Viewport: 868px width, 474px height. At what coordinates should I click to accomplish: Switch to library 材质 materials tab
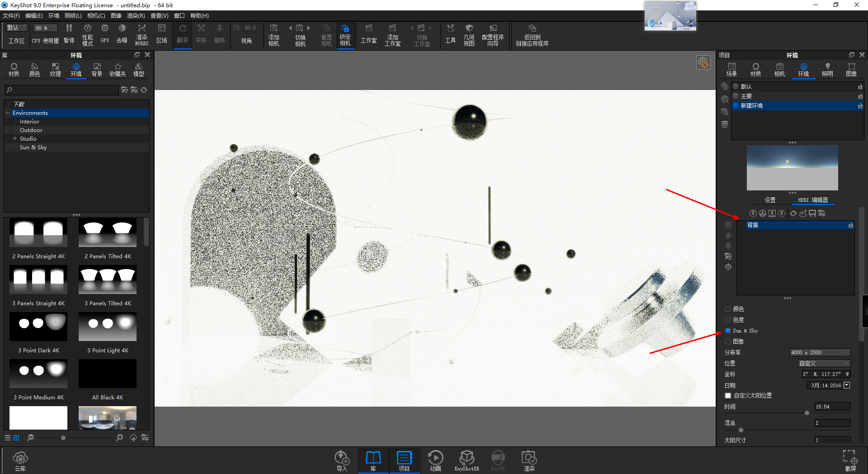pyautogui.click(x=14, y=70)
